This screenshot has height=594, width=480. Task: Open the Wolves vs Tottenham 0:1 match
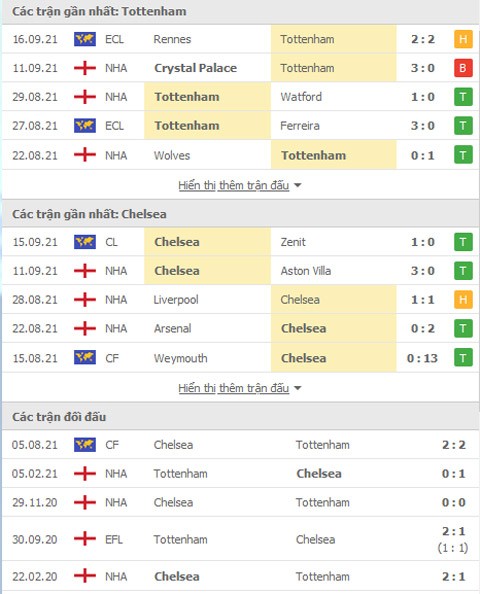(x=241, y=155)
